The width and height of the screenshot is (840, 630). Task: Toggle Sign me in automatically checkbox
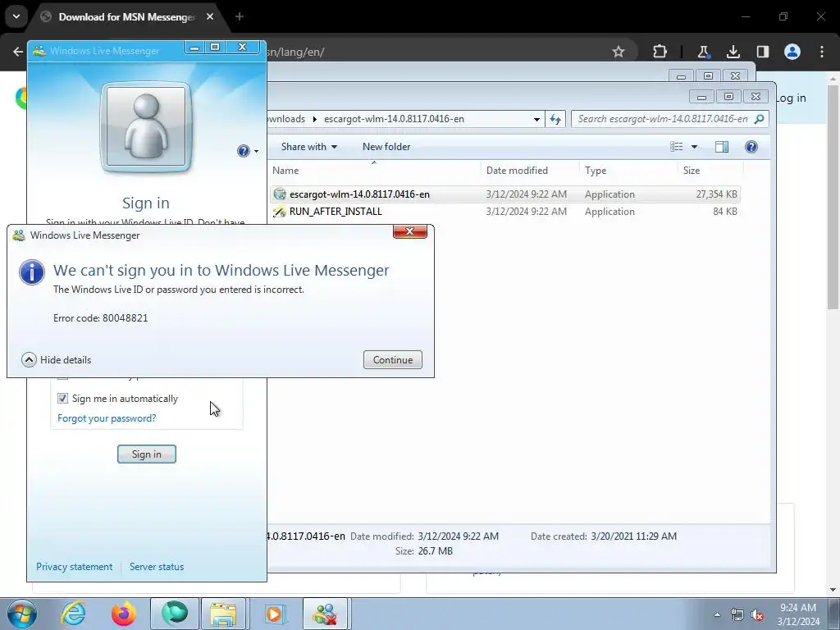point(62,399)
